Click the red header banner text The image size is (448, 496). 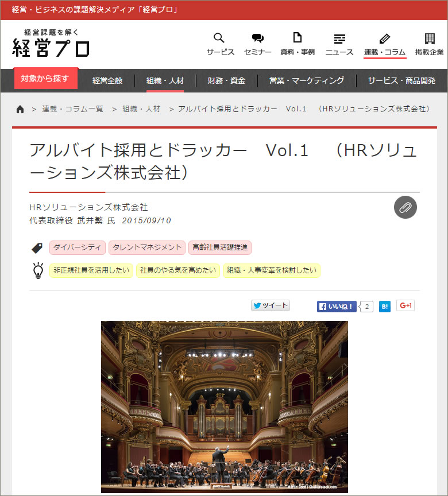[94, 10]
